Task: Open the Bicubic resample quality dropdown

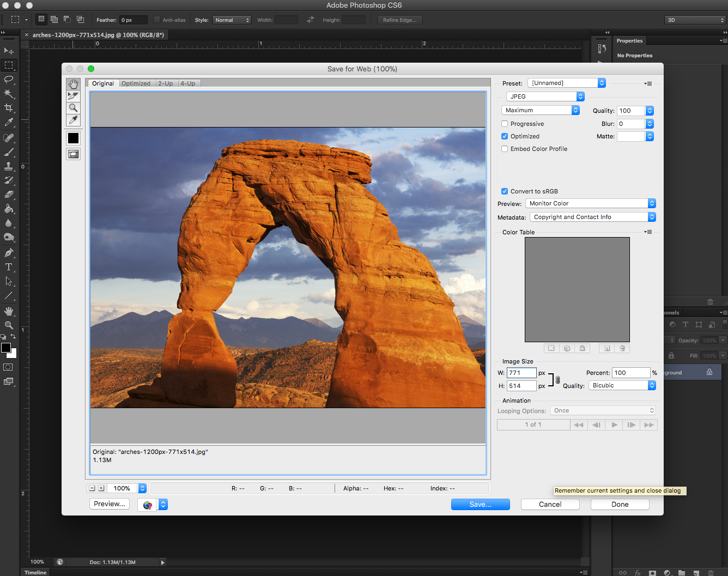Action: click(x=622, y=385)
